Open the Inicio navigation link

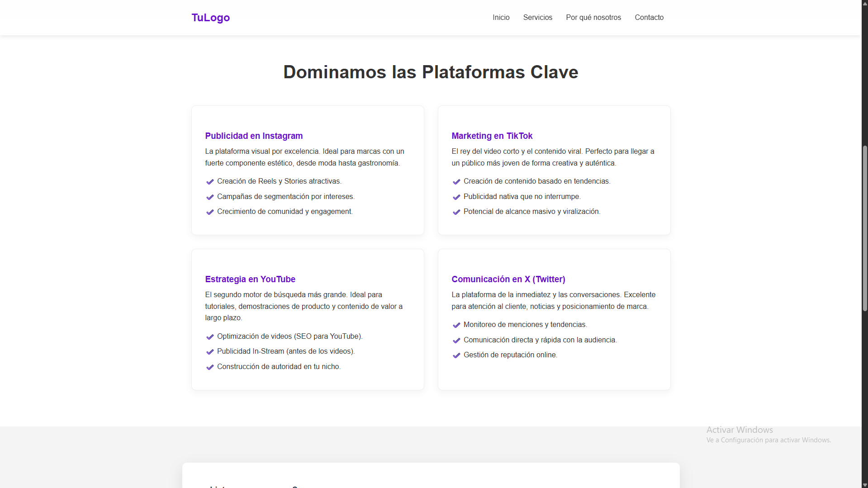pyautogui.click(x=501, y=18)
